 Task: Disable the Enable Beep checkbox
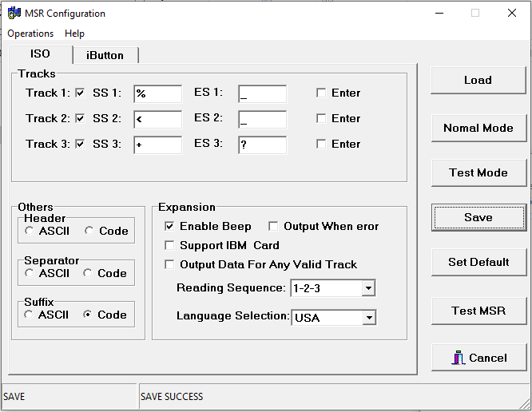pyautogui.click(x=169, y=227)
